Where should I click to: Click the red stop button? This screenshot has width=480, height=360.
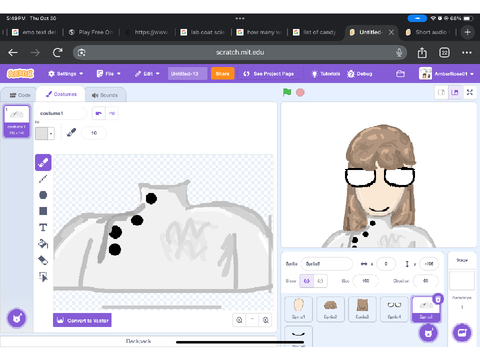click(x=300, y=92)
